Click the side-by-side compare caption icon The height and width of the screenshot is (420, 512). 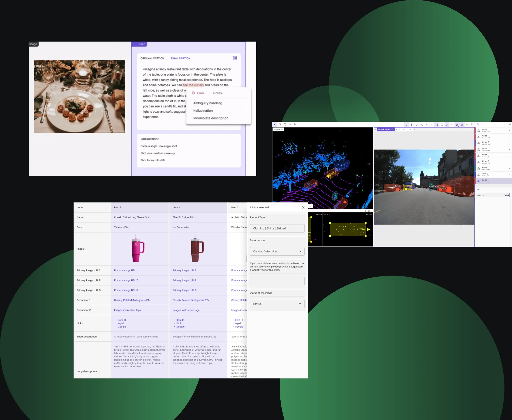pyautogui.click(x=235, y=58)
